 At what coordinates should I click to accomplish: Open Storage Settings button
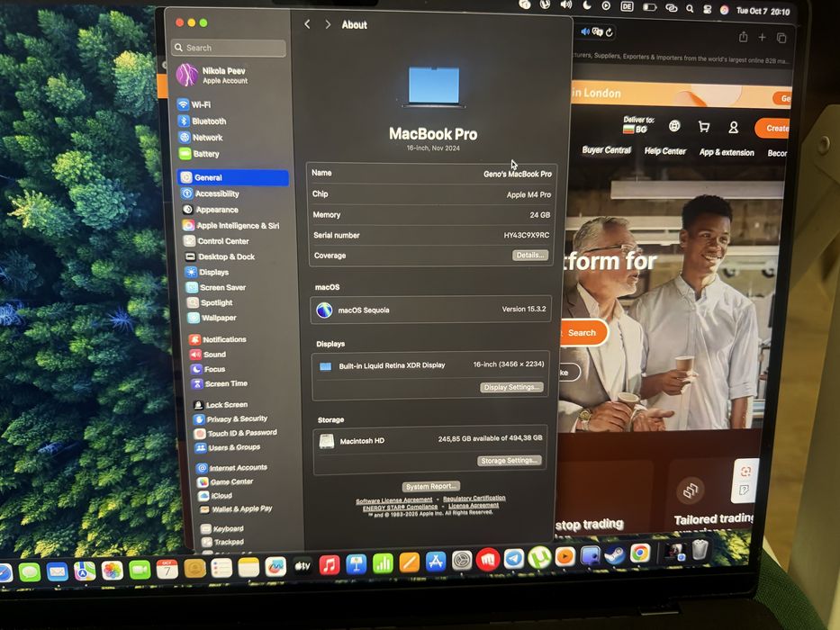509,461
